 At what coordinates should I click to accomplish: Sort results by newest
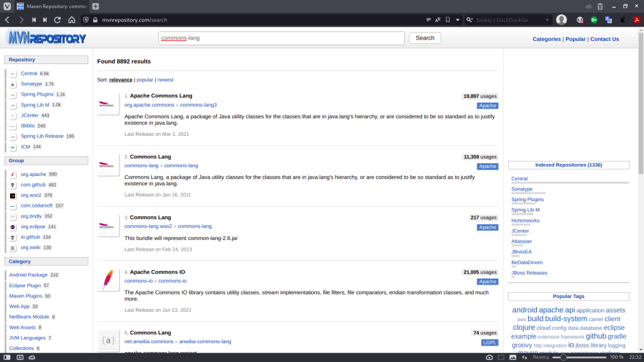(x=165, y=79)
